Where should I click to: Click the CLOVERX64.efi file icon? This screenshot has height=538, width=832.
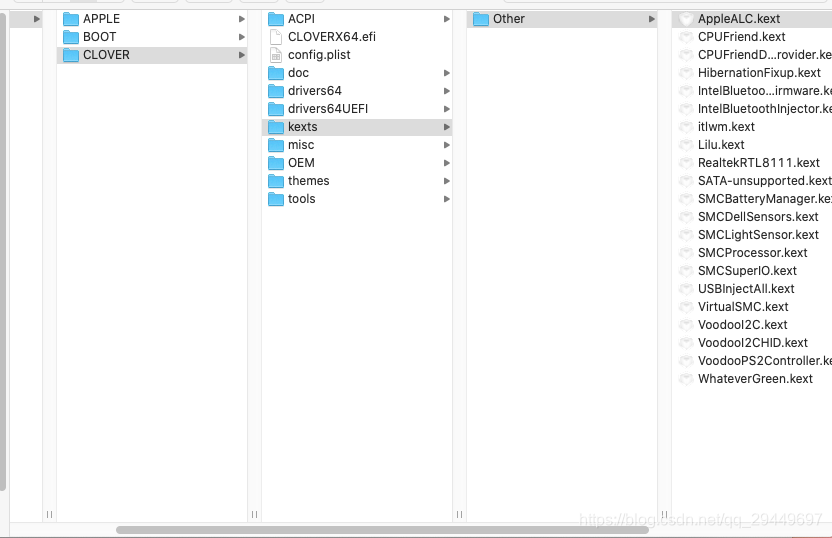pos(275,37)
